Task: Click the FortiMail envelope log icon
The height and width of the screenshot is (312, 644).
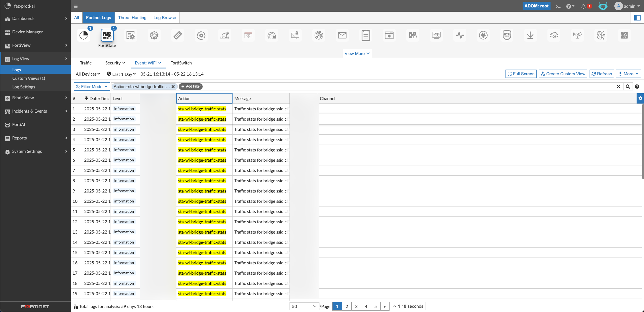Action: pyautogui.click(x=342, y=35)
